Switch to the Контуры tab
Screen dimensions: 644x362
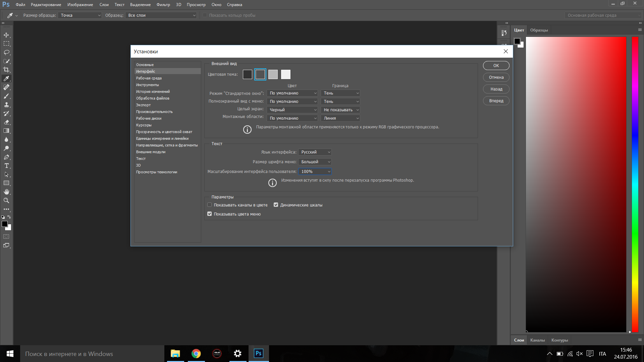pos(560,340)
